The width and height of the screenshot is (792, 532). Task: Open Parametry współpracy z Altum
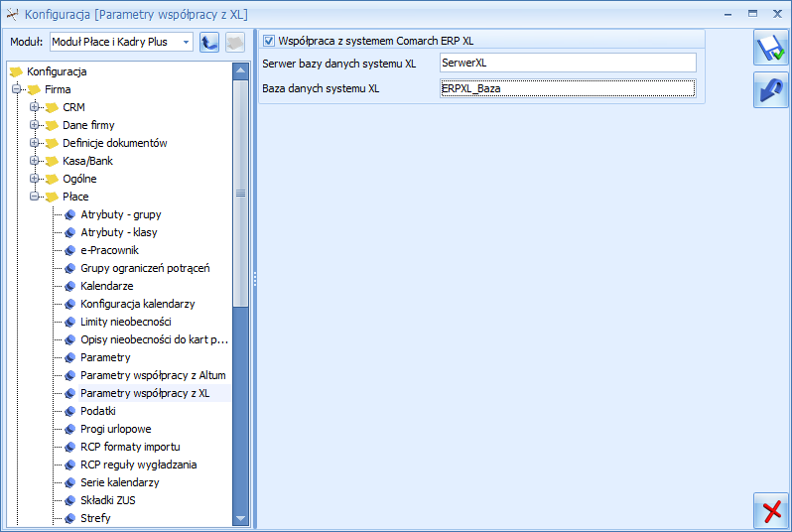pyautogui.click(x=153, y=375)
